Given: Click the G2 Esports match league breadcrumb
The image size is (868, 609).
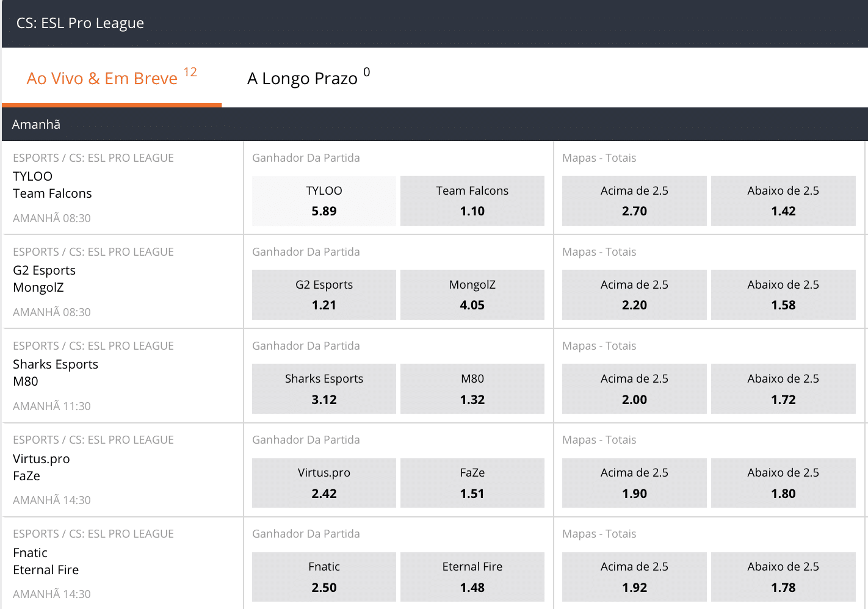Looking at the screenshot, I should (93, 252).
